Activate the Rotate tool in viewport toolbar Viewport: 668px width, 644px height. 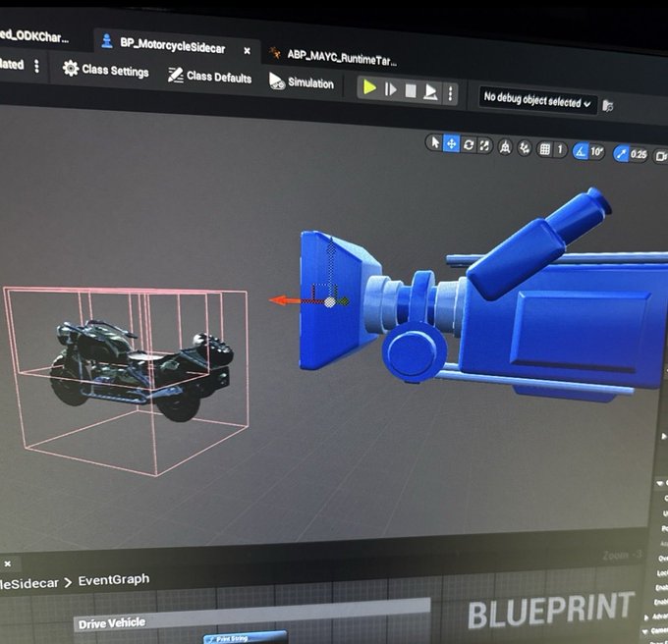point(469,145)
